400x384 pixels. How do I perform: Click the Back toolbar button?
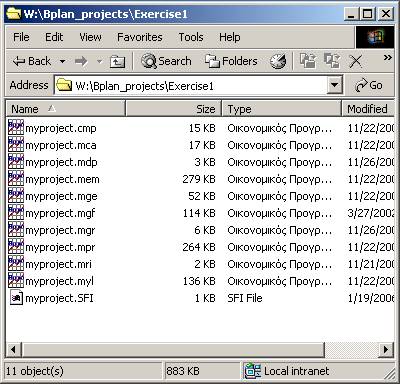click(32, 61)
